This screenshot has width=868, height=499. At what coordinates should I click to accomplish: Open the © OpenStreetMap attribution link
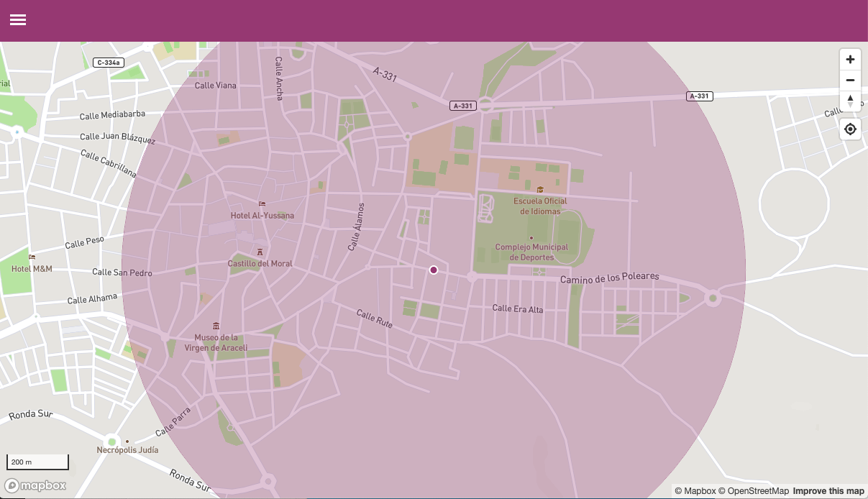point(753,491)
